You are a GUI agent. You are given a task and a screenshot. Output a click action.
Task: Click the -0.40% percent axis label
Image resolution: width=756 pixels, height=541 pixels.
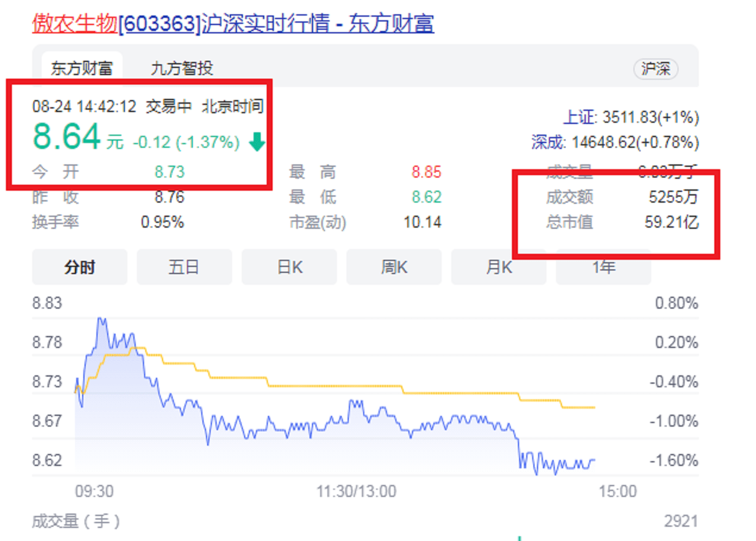click(x=674, y=382)
